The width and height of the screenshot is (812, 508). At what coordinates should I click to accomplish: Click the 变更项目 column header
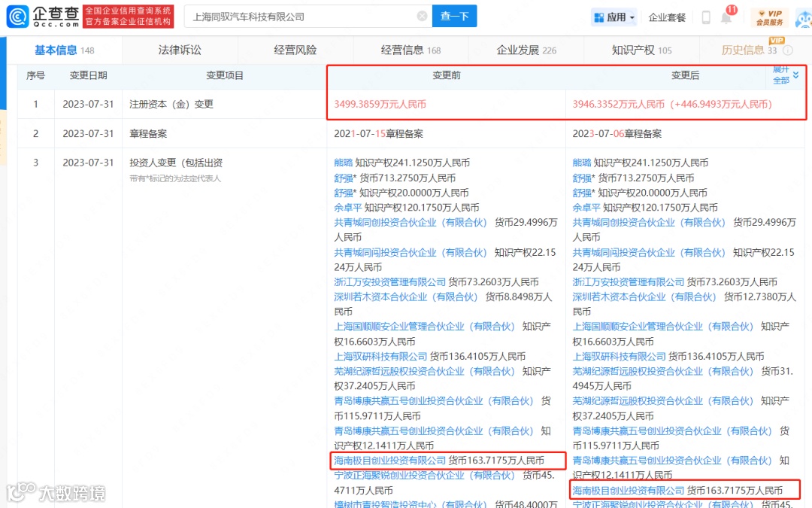pyautogui.click(x=224, y=75)
